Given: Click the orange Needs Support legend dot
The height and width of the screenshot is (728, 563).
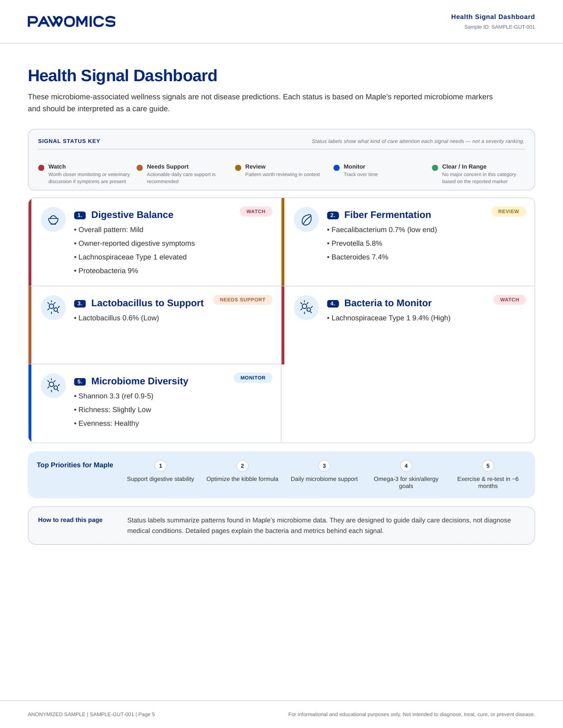Looking at the screenshot, I should 140,167.
